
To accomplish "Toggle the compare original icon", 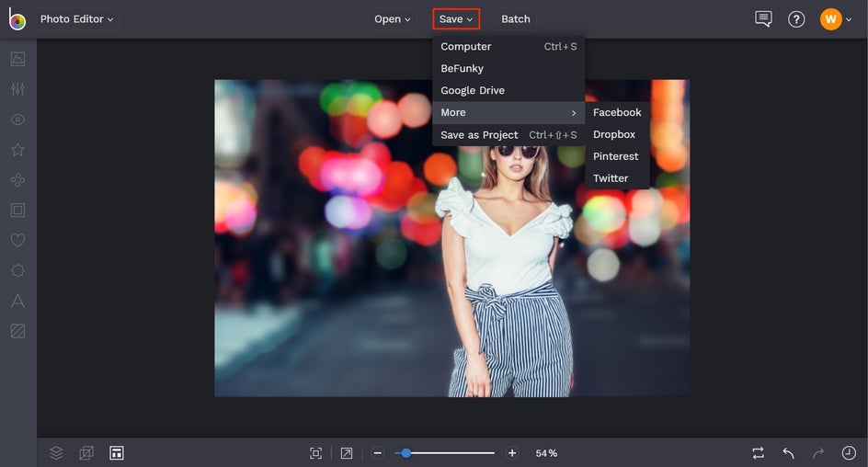I will click(x=758, y=453).
